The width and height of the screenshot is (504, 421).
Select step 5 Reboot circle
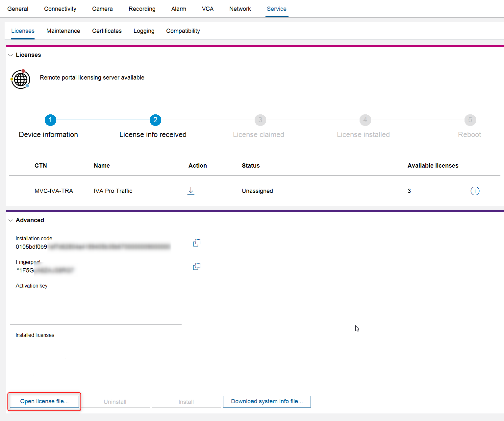[x=470, y=120]
